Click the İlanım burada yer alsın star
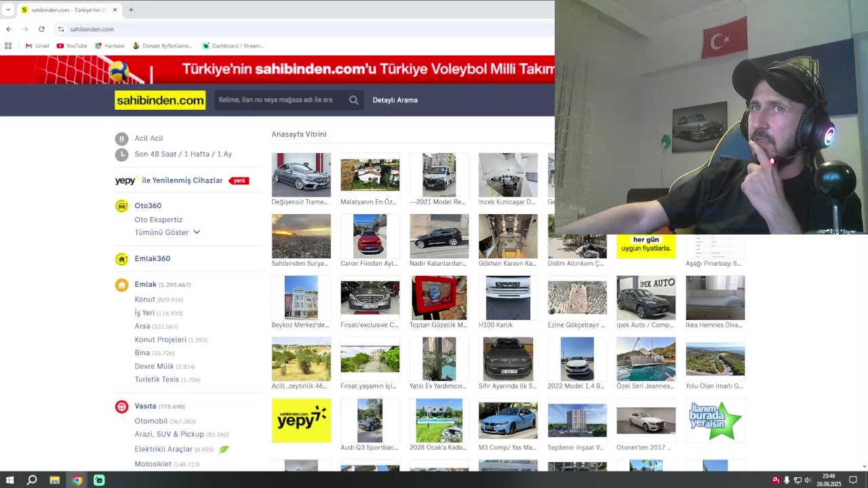Image resolution: width=868 pixels, height=488 pixels. (715, 421)
